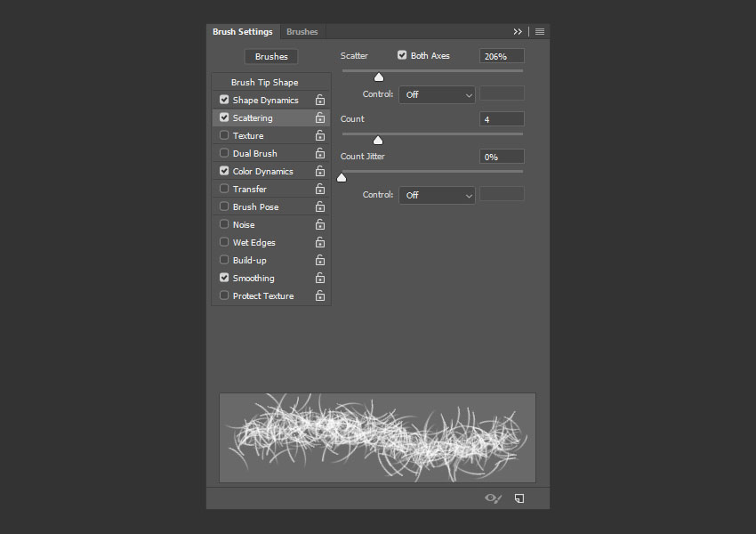The image size is (756, 534).
Task: Select the Shape Dynamics options row
Action: click(x=271, y=100)
